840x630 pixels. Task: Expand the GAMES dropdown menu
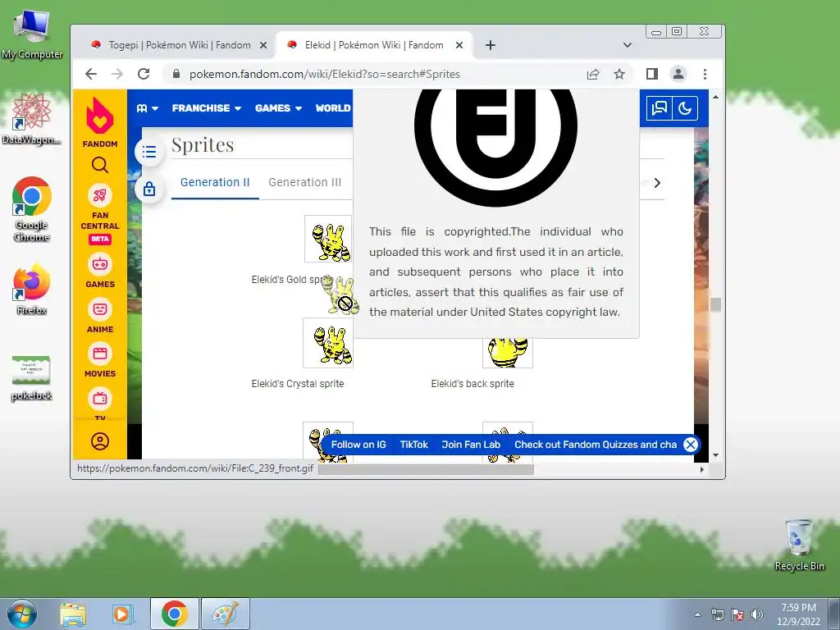pos(278,108)
